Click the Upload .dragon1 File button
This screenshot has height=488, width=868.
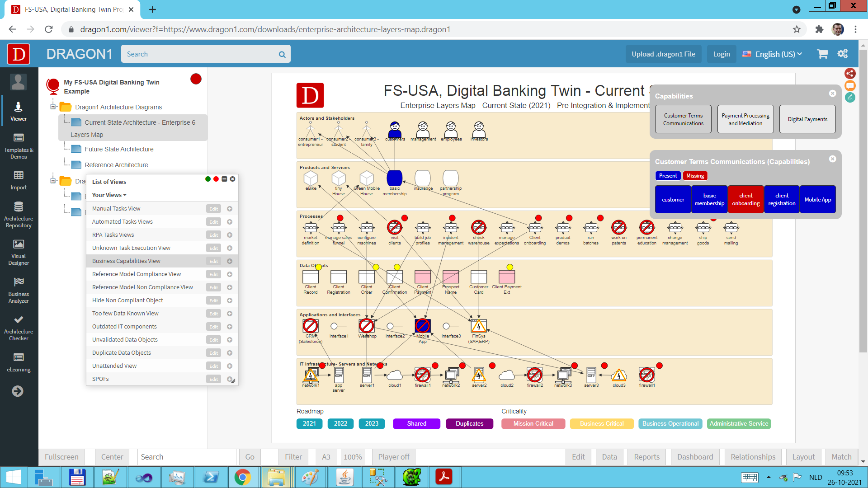(x=663, y=54)
